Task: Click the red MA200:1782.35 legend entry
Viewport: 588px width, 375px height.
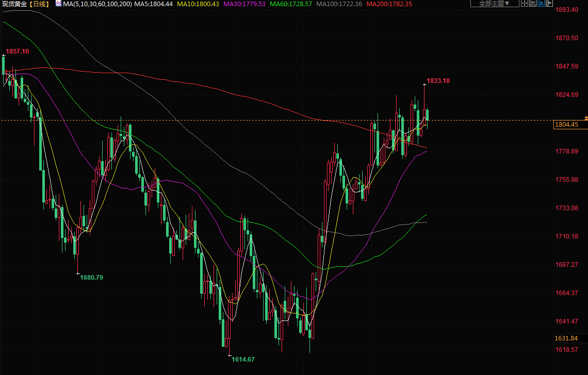Action: (x=389, y=4)
